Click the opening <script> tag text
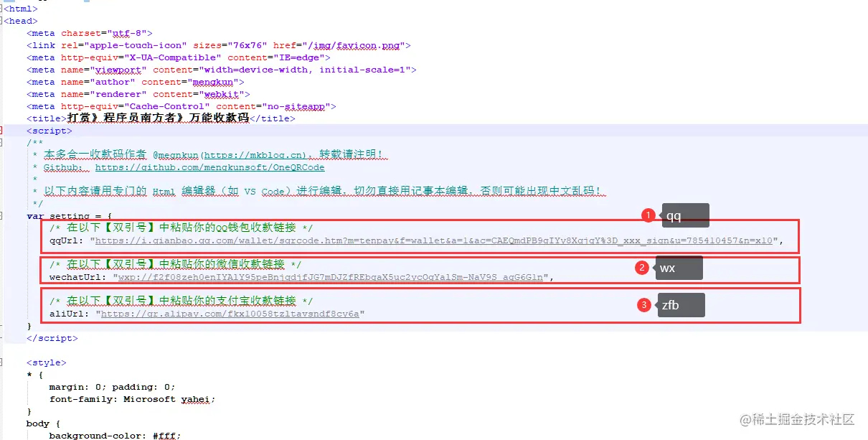 49,131
